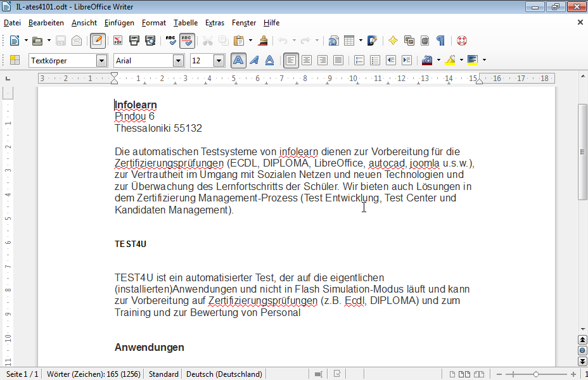Image resolution: width=588 pixels, height=380 pixels.
Task: Open Styles and Formatting icon
Action: tap(15, 60)
